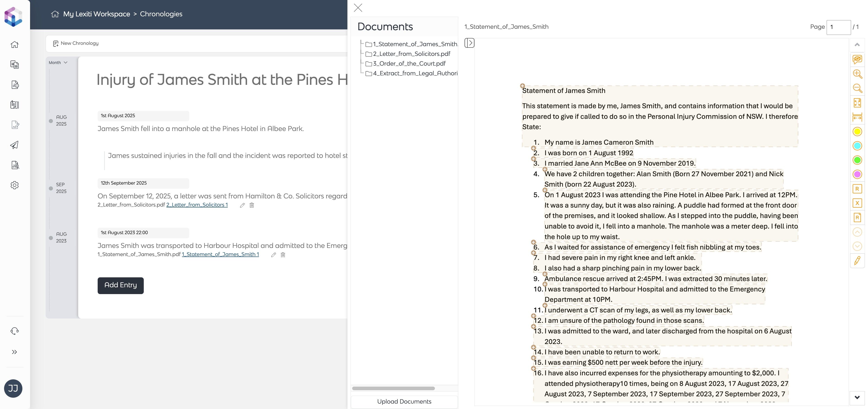
Task: Toggle the document side panel arrow
Action: [469, 43]
